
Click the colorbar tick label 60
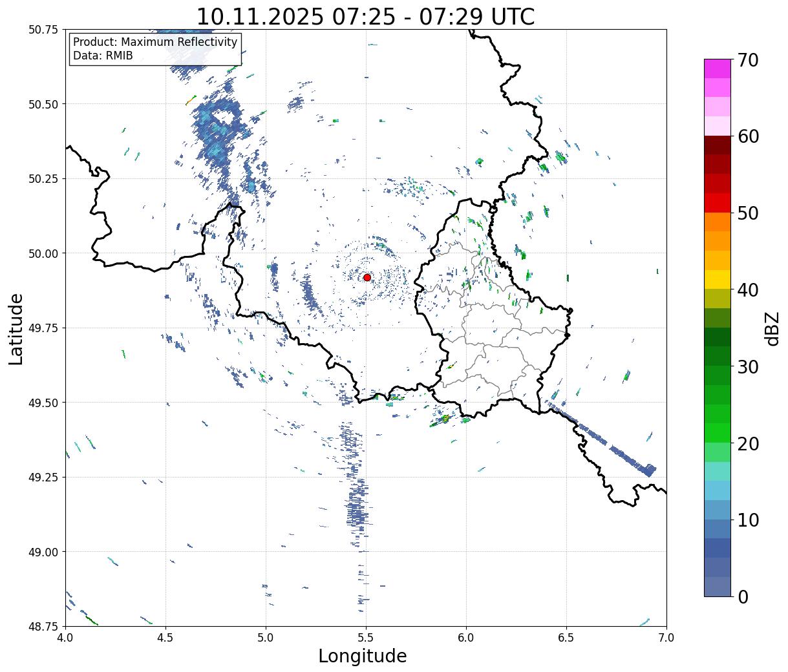747,136
